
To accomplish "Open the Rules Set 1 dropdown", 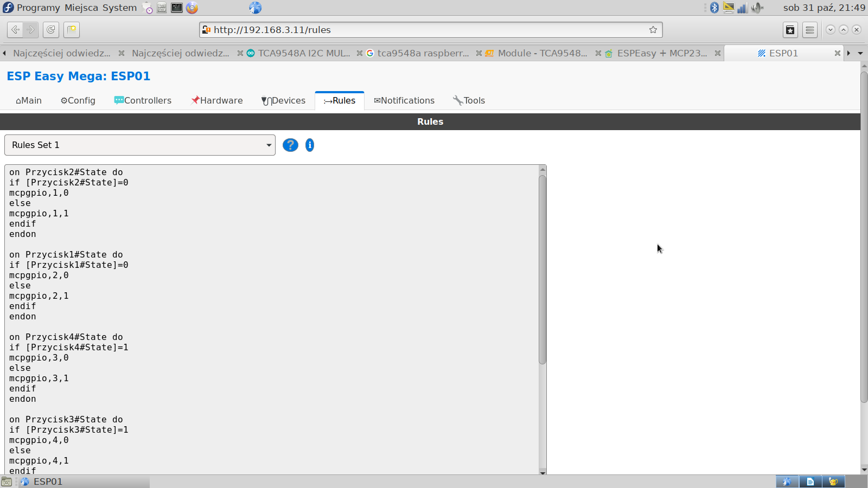I will click(x=140, y=145).
